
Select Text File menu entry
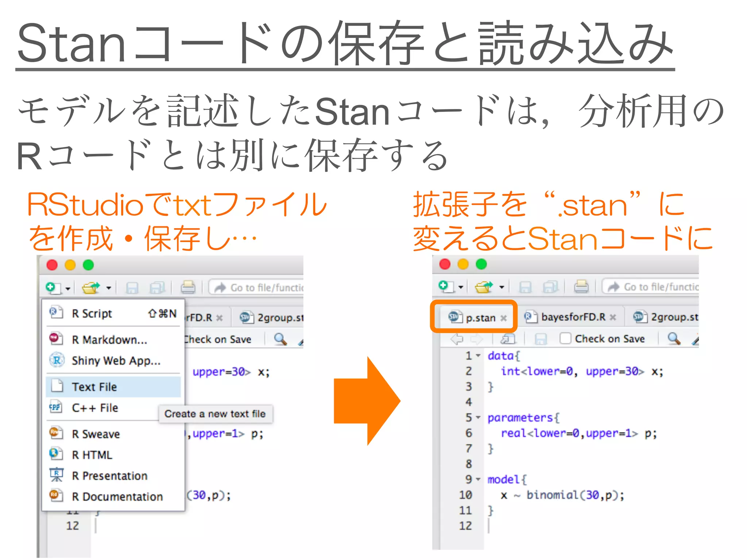point(113,386)
